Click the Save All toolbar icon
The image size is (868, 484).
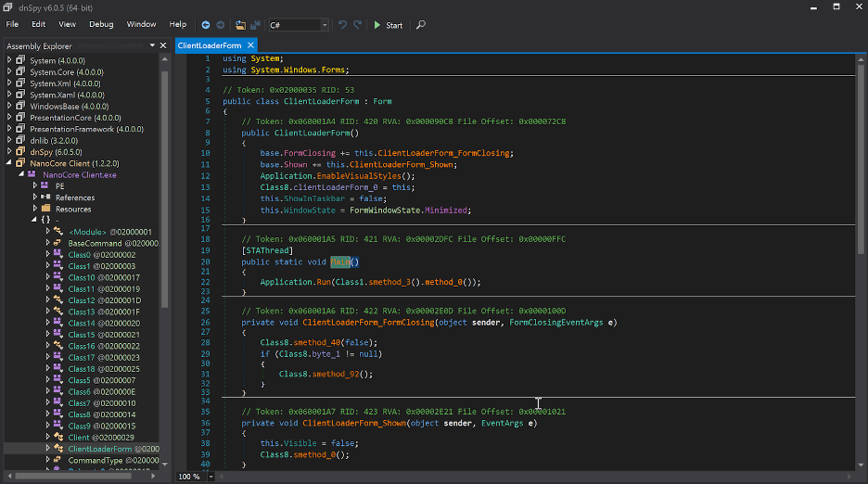pyautogui.click(x=254, y=25)
